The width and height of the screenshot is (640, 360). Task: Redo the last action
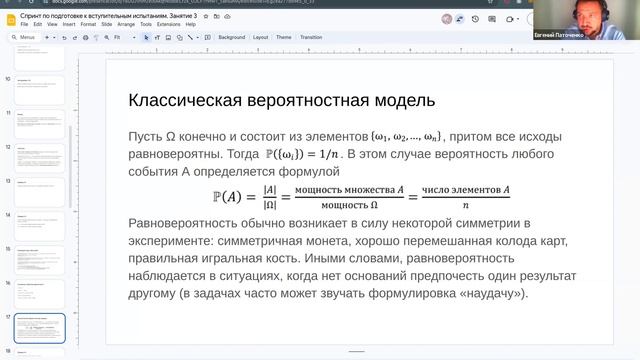coord(75,37)
